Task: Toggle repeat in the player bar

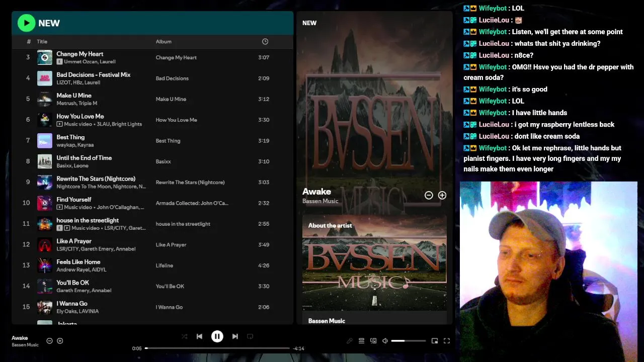Action: click(250, 336)
